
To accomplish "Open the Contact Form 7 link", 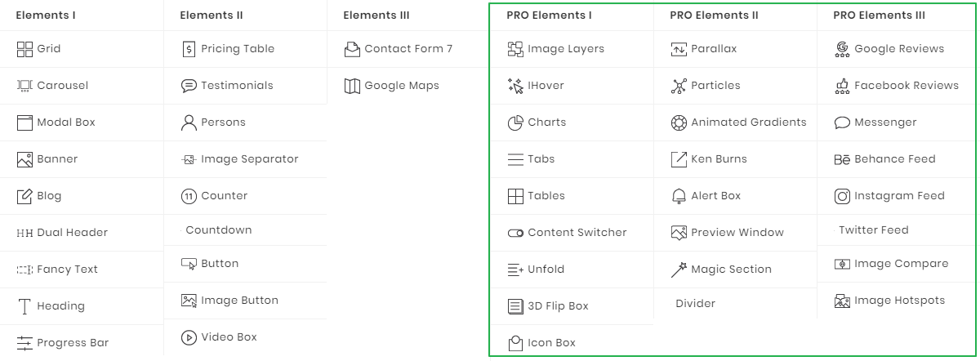I will (x=408, y=49).
